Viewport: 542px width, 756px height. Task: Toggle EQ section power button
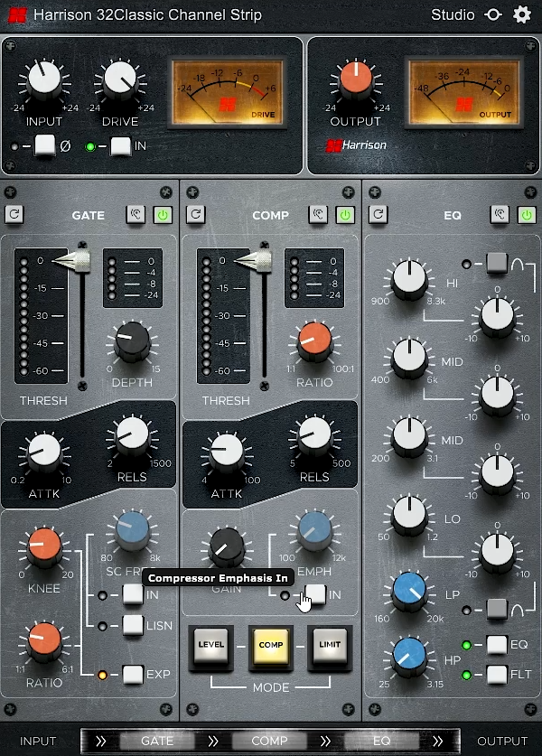point(527,215)
